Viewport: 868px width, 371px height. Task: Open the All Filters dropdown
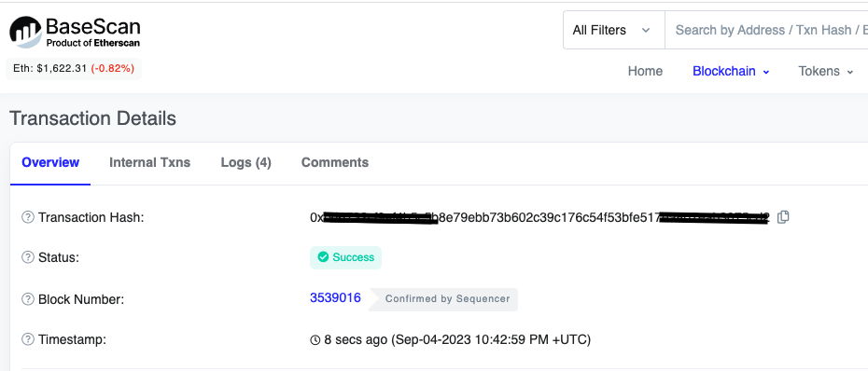point(614,30)
